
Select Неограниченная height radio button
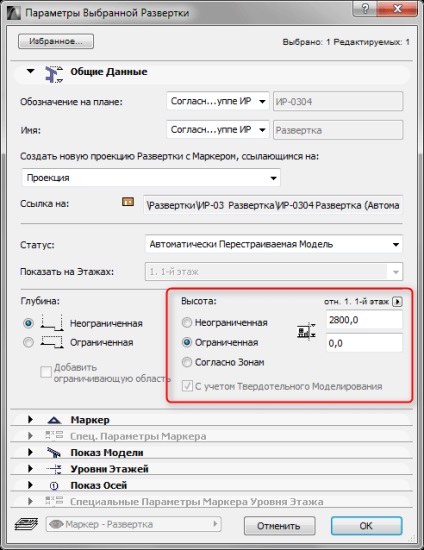pos(187,323)
